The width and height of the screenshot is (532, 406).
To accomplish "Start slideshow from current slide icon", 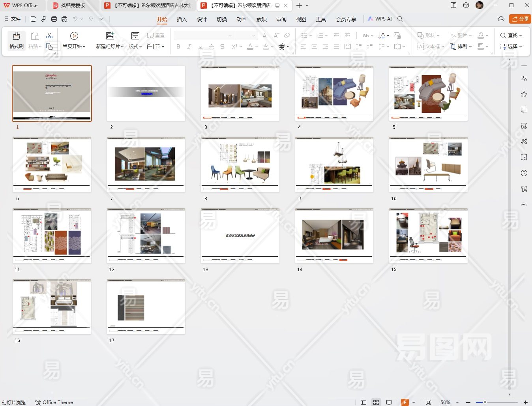I will click(x=74, y=36).
